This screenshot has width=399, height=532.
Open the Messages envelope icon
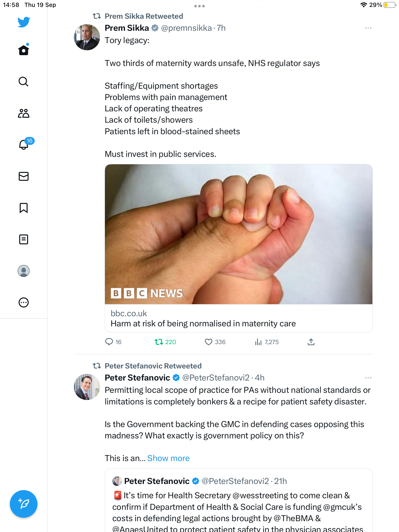point(24,176)
